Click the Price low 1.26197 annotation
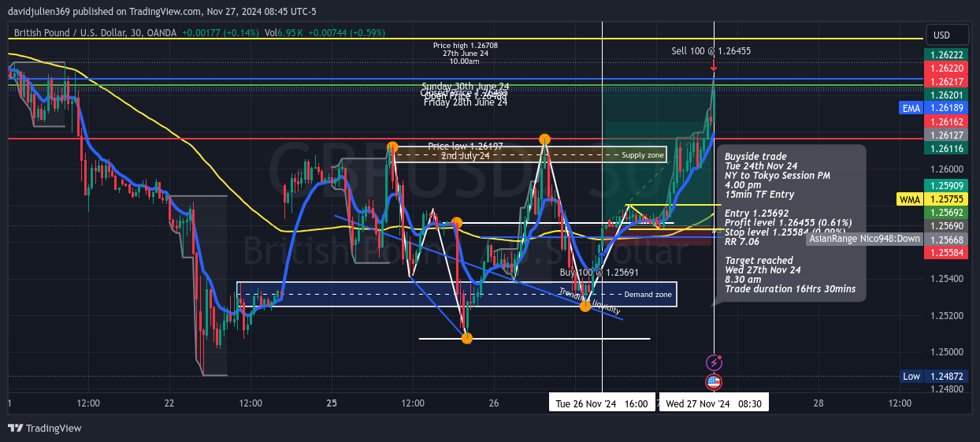 coord(466,147)
